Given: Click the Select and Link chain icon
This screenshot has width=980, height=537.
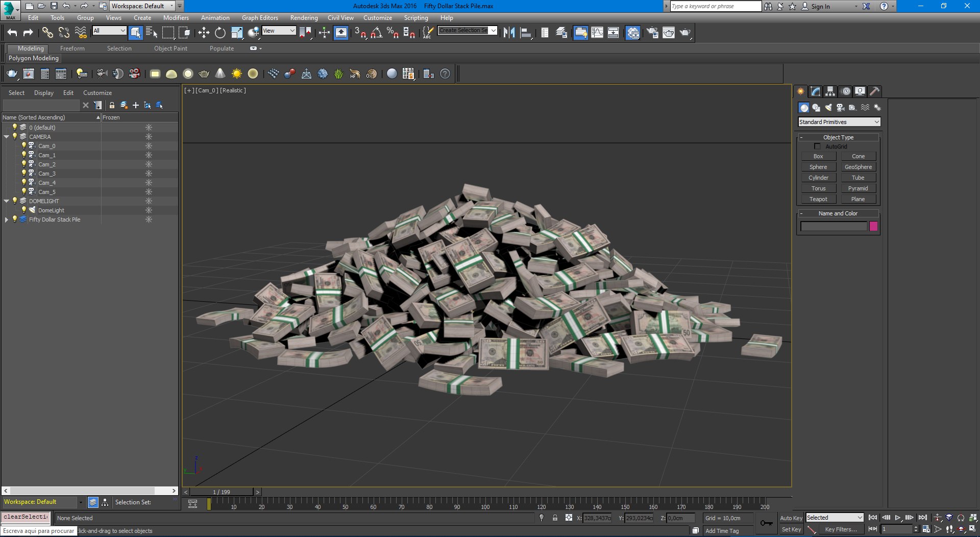Looking at the screenshot, I should click(x=47, y=33).
